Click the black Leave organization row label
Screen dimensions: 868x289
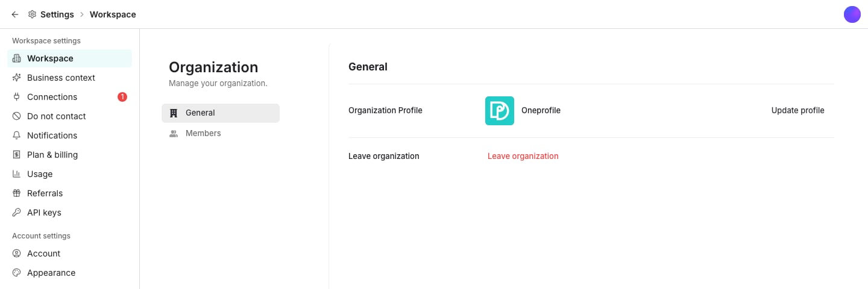point(384,156)
